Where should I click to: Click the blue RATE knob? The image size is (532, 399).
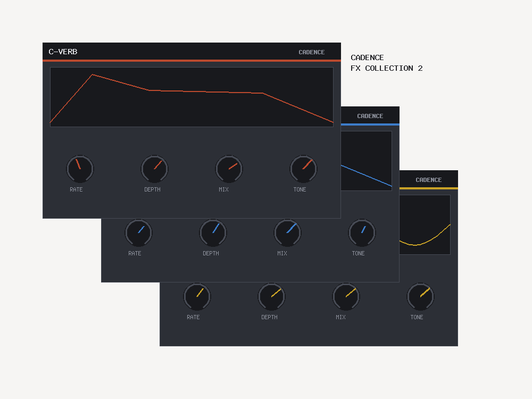(x=138, y=232)
